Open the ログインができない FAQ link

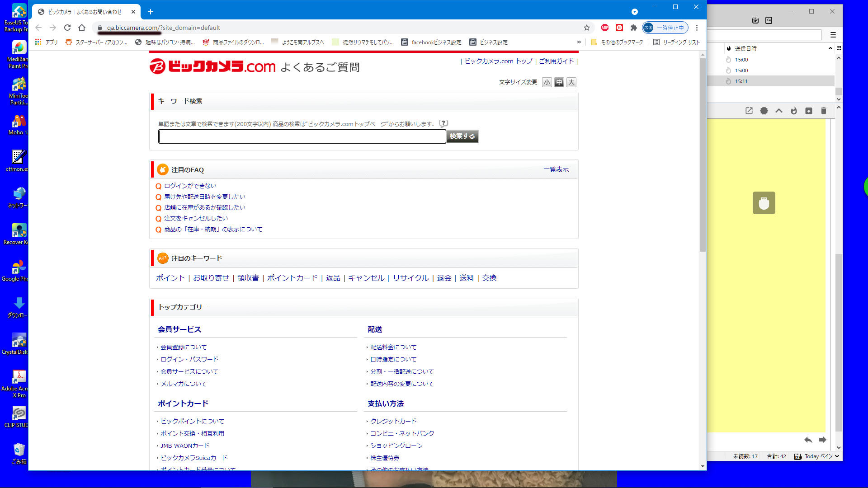pyautogui.click(x=190, y=186)
